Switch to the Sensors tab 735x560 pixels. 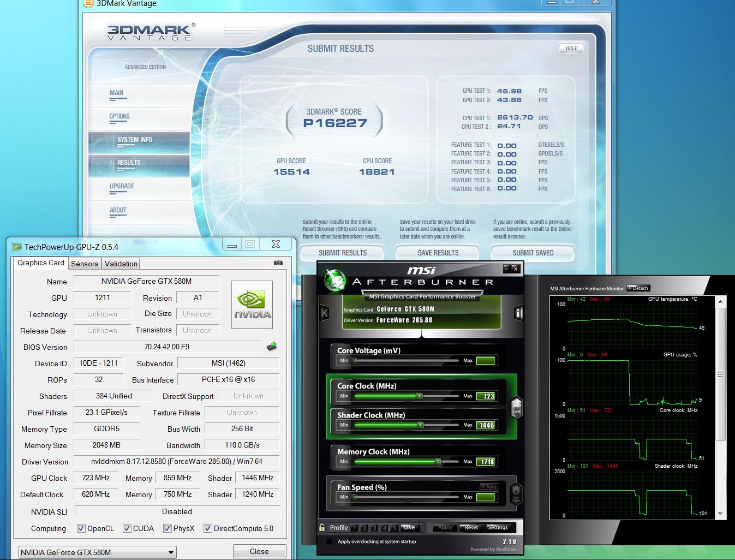pyautogui.click(x=85, y=264)
